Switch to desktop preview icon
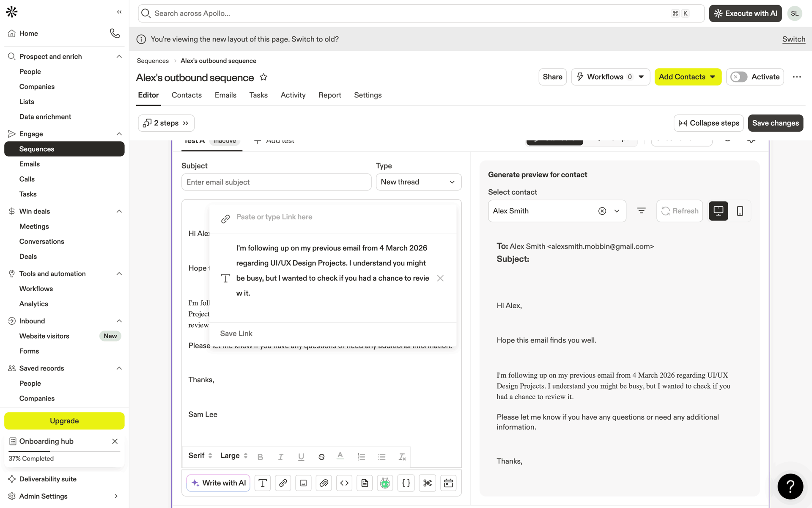Image resolution: width=812 pixels, height=508 pixels. [x=718, y=211]
